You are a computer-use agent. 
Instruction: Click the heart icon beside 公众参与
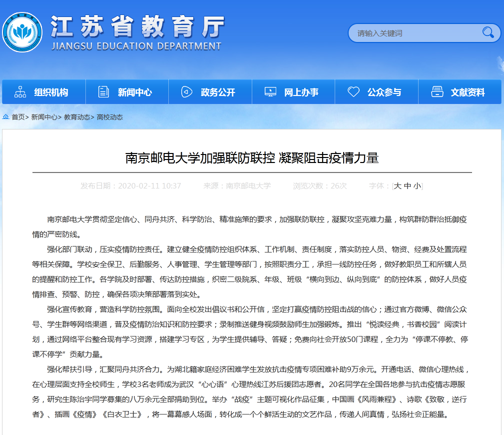tap(354, 92)
